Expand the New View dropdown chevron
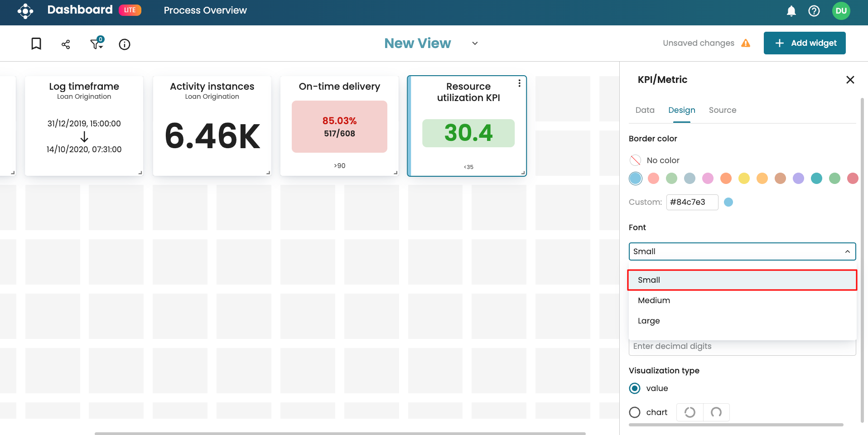 pyautogui.click(x=475, y=43)
